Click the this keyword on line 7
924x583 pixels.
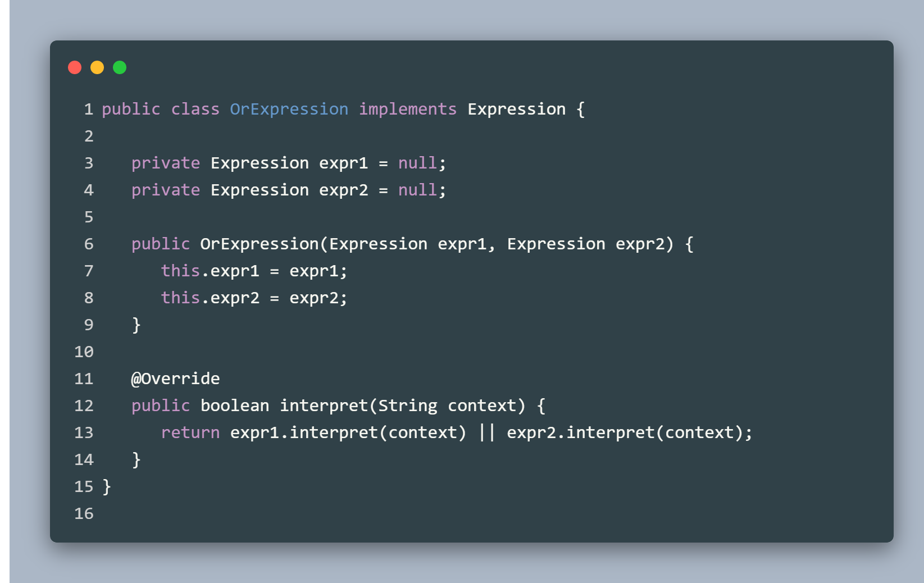(x=180, y=271)
